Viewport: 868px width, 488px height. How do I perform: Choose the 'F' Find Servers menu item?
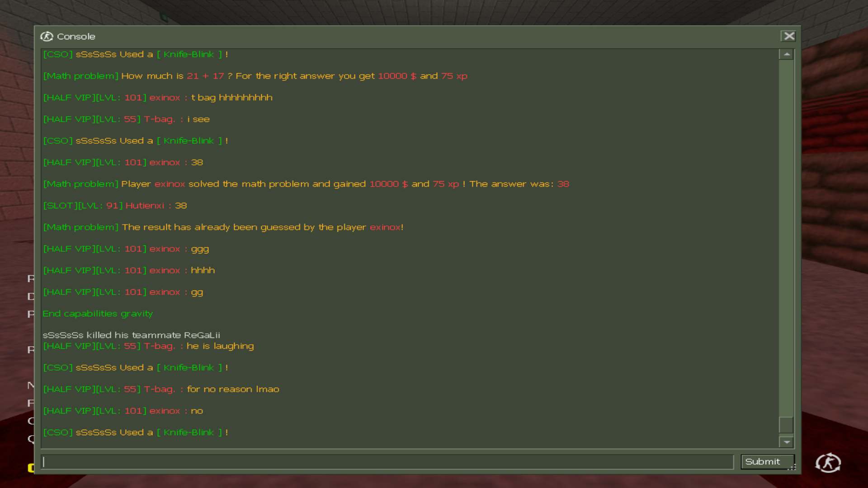(31, 403)
